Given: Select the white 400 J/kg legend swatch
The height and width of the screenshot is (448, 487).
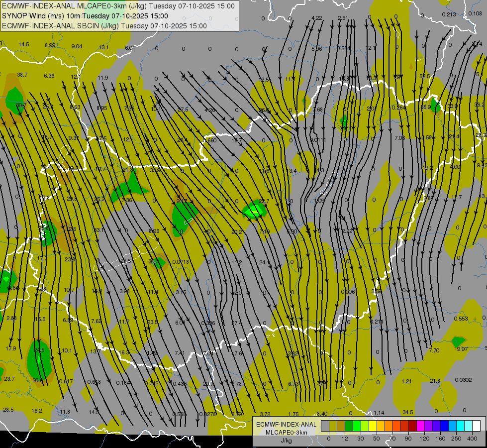Looking at the screenshot, I should click(476, 426).
